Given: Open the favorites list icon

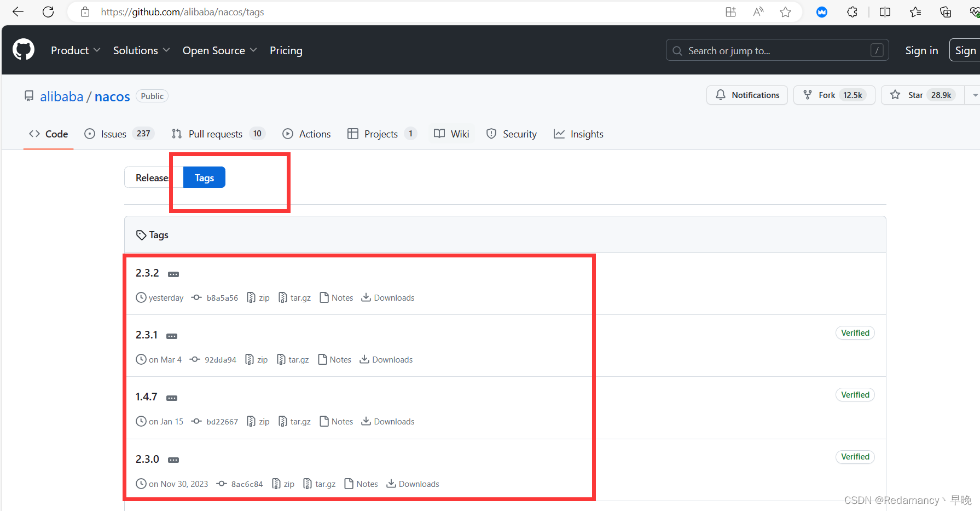Looking at the screenshot, I should (x=915, y=12).
